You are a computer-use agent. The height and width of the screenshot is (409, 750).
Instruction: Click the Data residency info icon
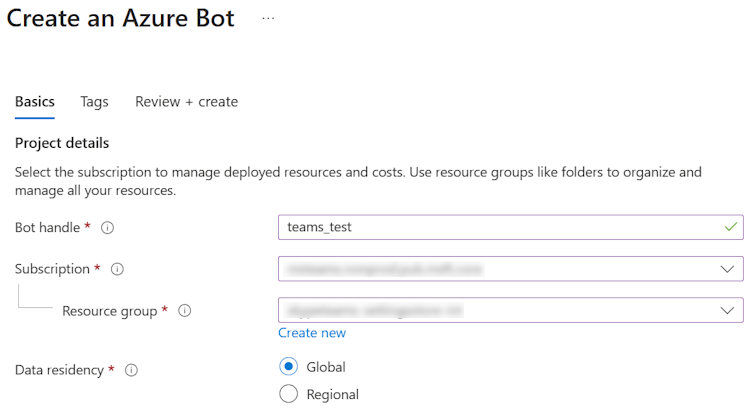[131, 370]
